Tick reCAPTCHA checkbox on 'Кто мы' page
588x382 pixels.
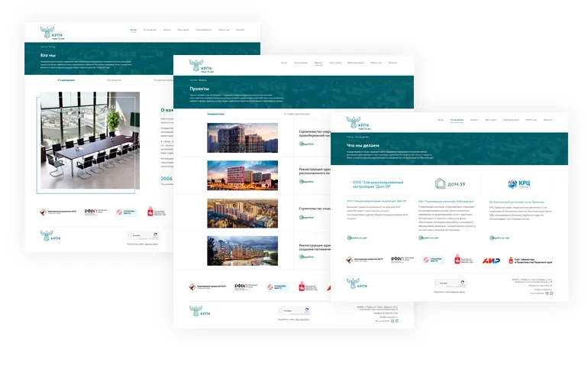tap(130, 235)
